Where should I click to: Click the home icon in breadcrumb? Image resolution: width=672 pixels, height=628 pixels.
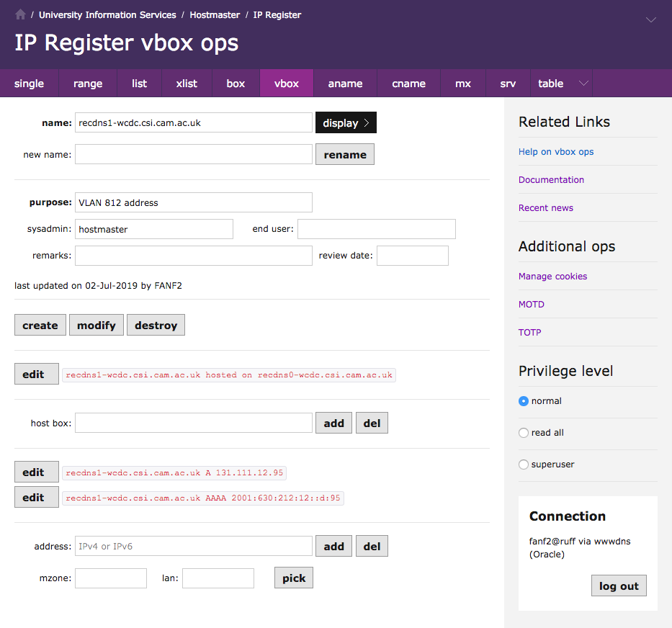click(x=20, y=14)
